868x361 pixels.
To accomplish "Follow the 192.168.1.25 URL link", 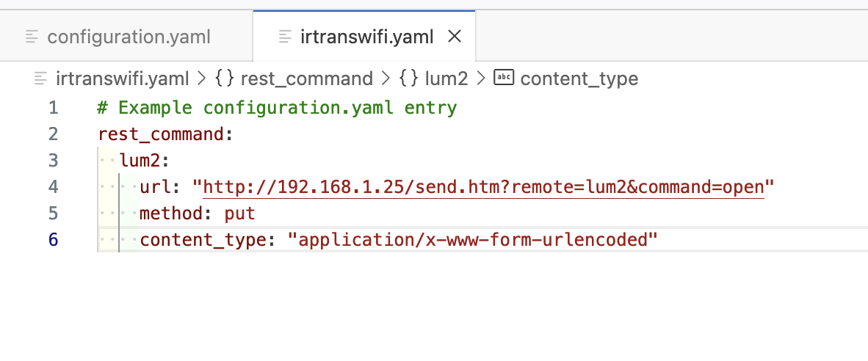I will (483, 187).
